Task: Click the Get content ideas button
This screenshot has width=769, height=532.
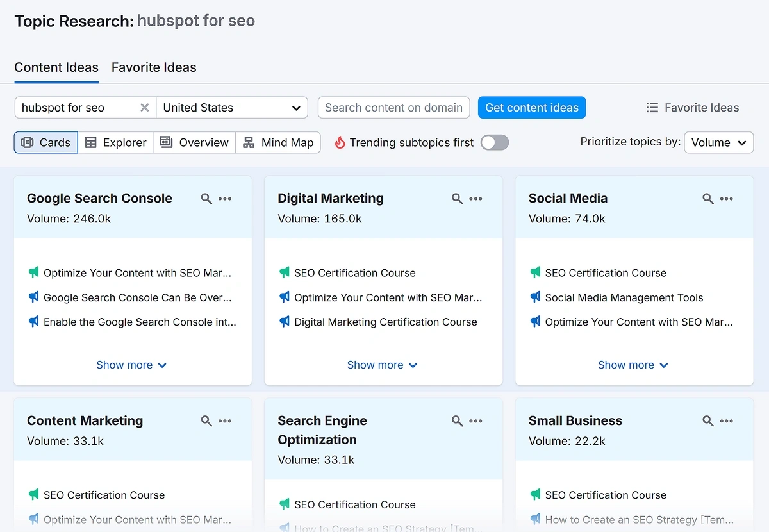Action: [532, 108]
